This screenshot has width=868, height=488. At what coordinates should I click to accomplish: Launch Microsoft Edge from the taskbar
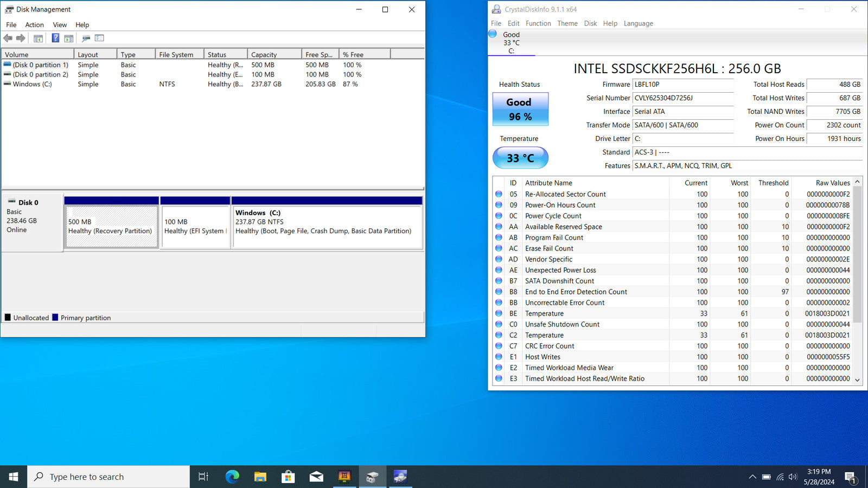(232, 477)
